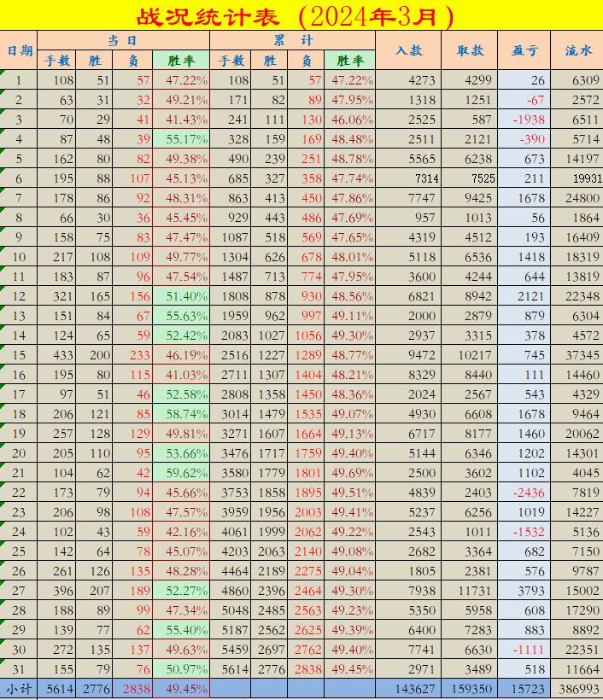Viewport: 603px width, 700px height.
Task: Select the profit cell showing 3793
Action: [x=524, y=591]
